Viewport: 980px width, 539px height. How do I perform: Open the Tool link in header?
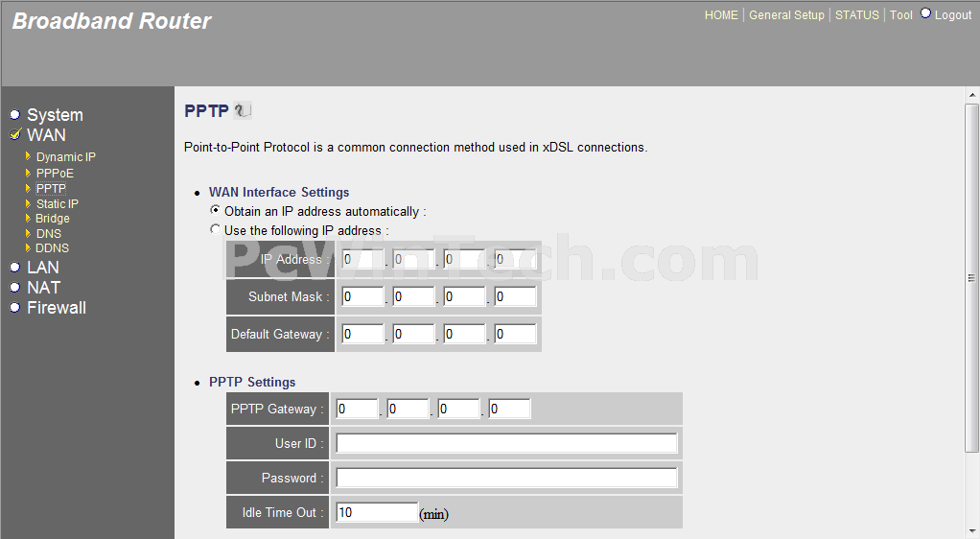[x=900, y=15]
